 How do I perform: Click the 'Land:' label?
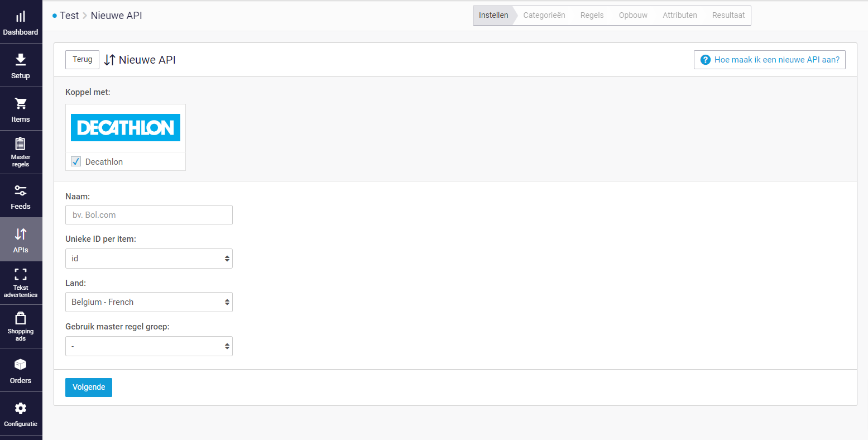pyautogui.click(x=75, y=283)
